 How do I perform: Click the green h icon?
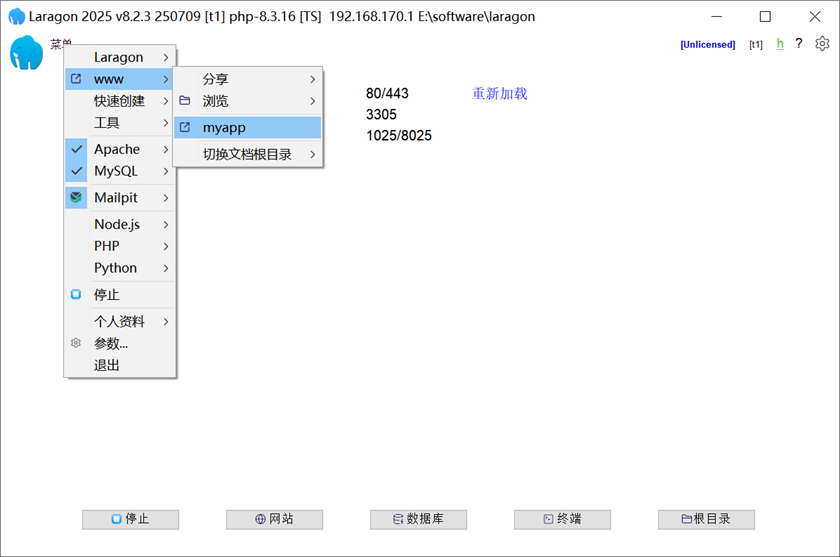point(780,44)
